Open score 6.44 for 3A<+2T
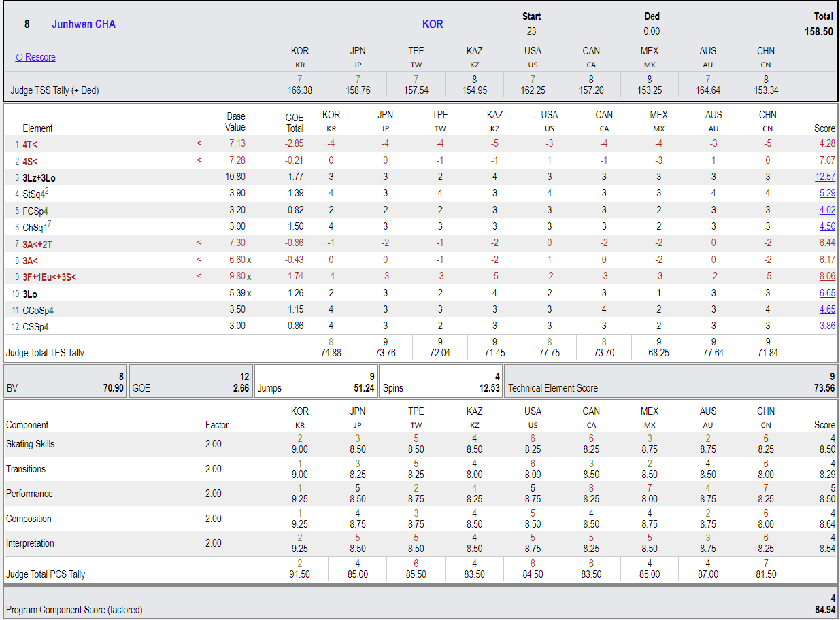840x620 pixels. click(827, 243)
